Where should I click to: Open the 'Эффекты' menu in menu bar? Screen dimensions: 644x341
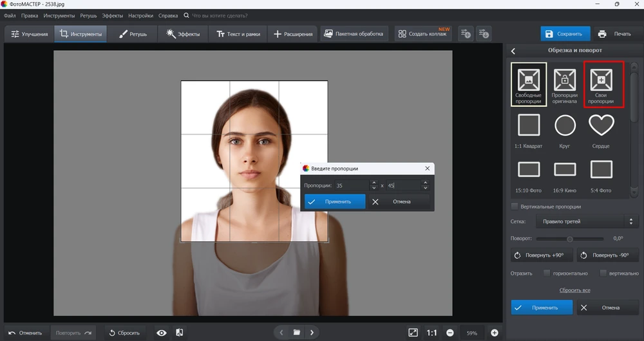[112, 15]
